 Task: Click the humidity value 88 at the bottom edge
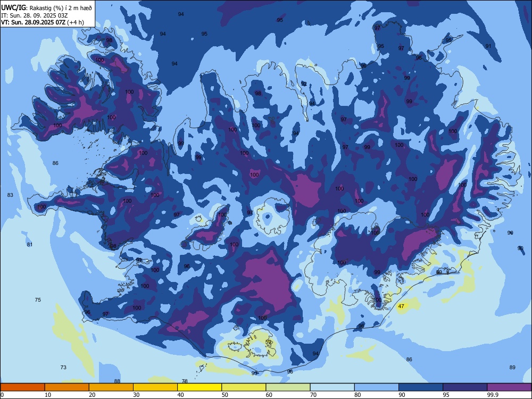(x=117, y=381)
